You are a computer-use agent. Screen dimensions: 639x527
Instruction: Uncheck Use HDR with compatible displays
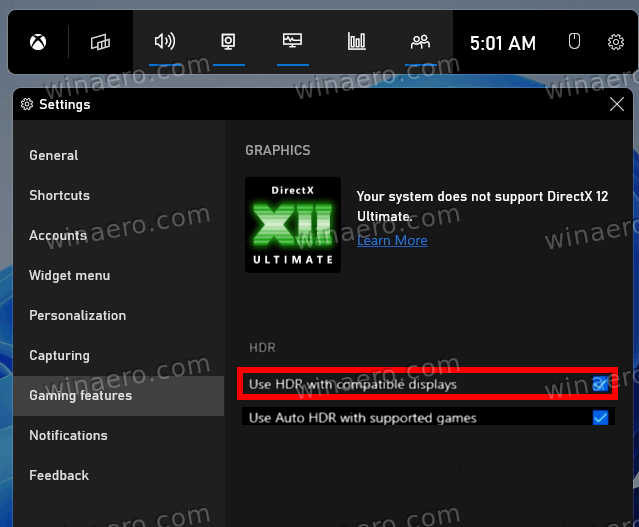[600, 384]
